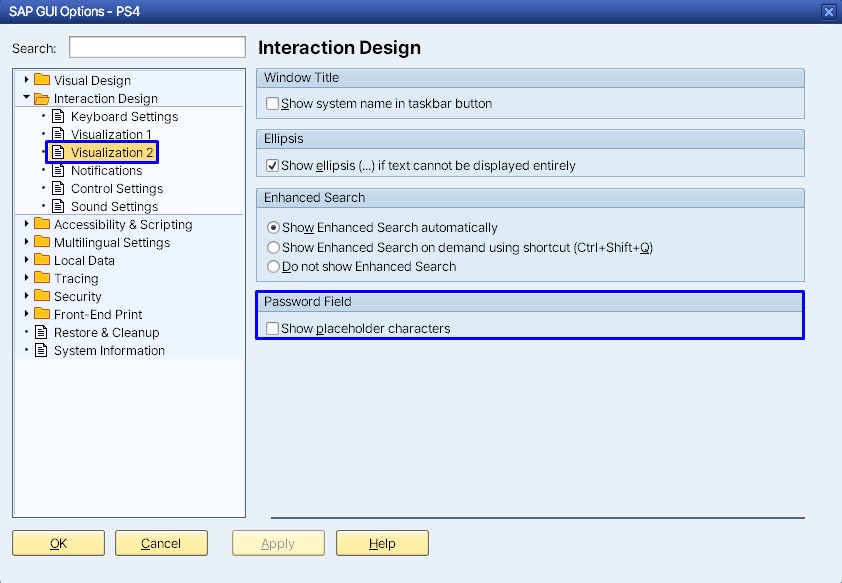842x583 pixels.
Task: Select the Accessibility & Scripting tree label
Action: pyautogui.click(x=123, y=224)
